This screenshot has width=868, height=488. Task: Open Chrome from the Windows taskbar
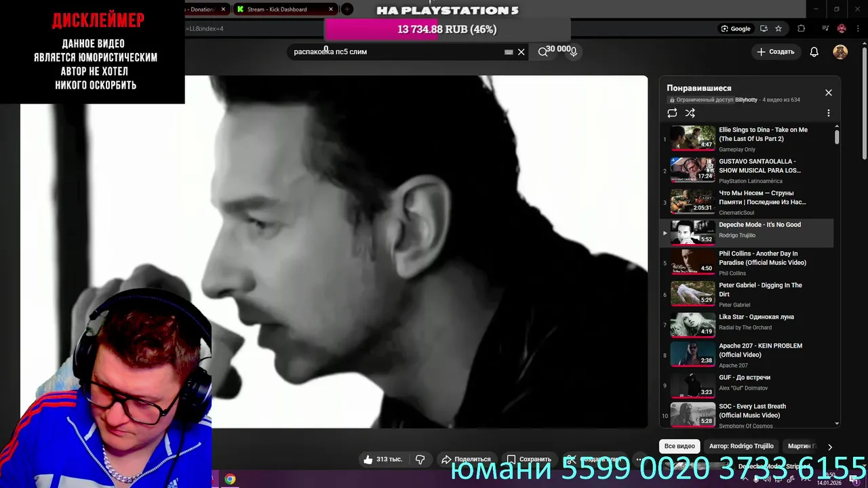click(231, 479)
